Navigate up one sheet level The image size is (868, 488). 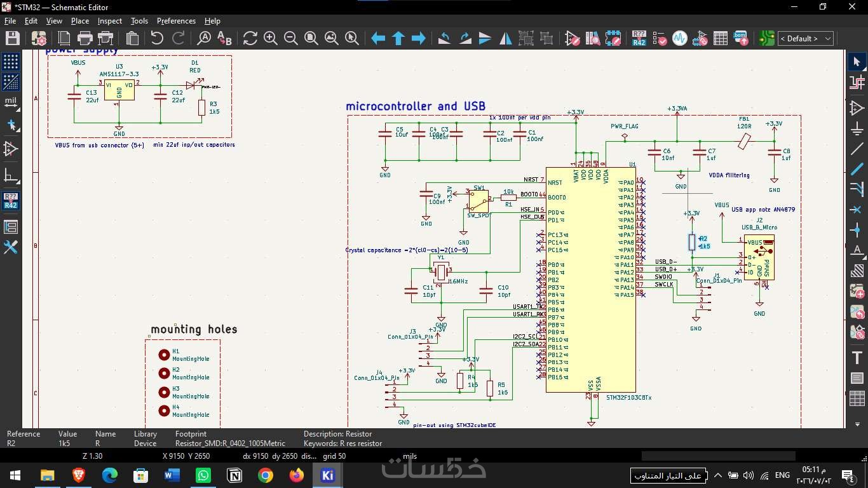tap(398, 38)
